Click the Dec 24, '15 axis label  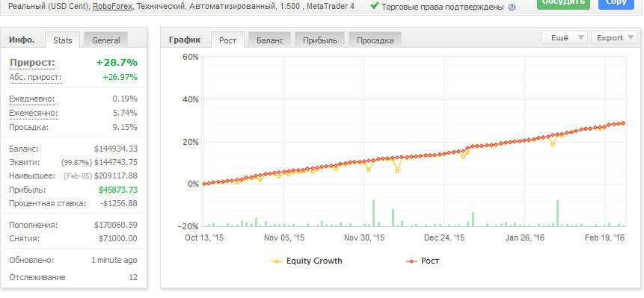coord(444,238)
